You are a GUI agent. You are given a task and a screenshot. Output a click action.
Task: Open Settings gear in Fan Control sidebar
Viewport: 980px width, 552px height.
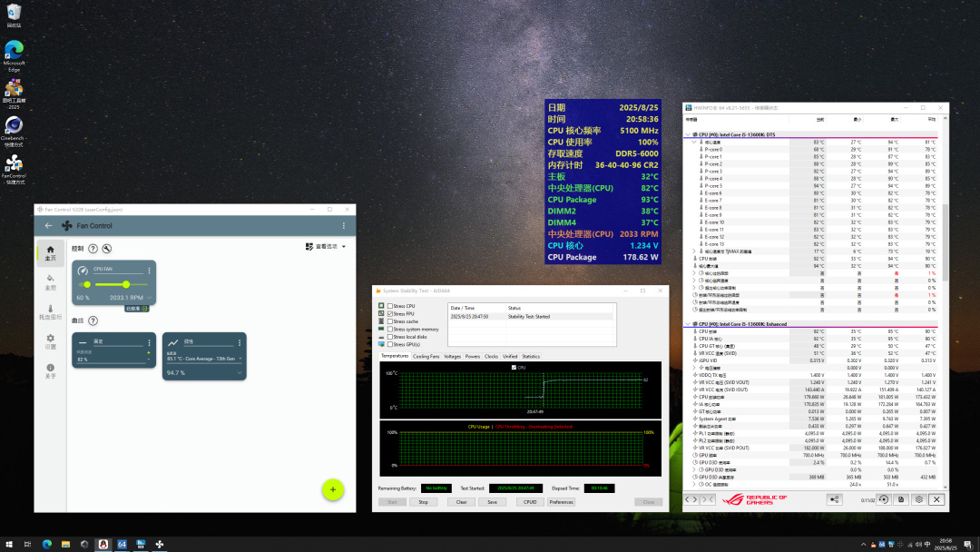coord(50,342)
